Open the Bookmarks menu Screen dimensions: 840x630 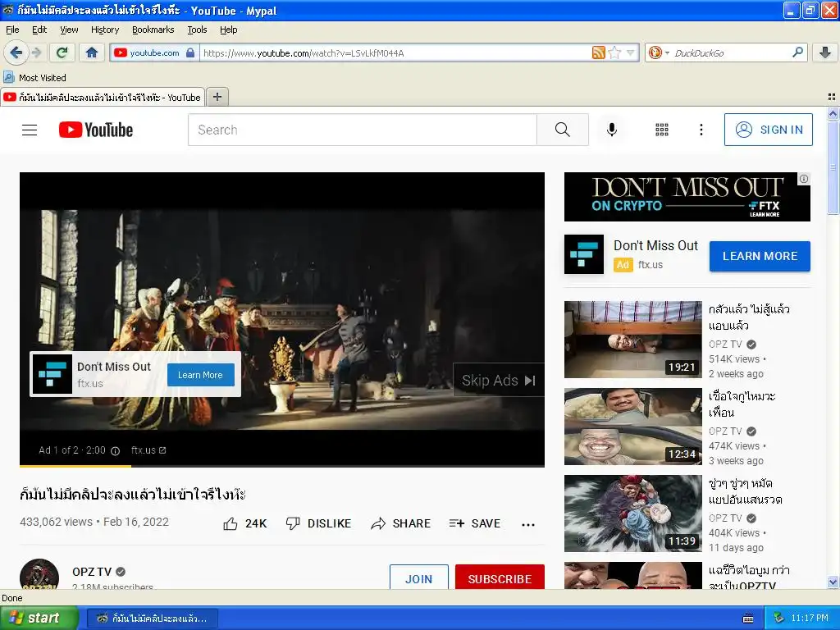point(153,30)
